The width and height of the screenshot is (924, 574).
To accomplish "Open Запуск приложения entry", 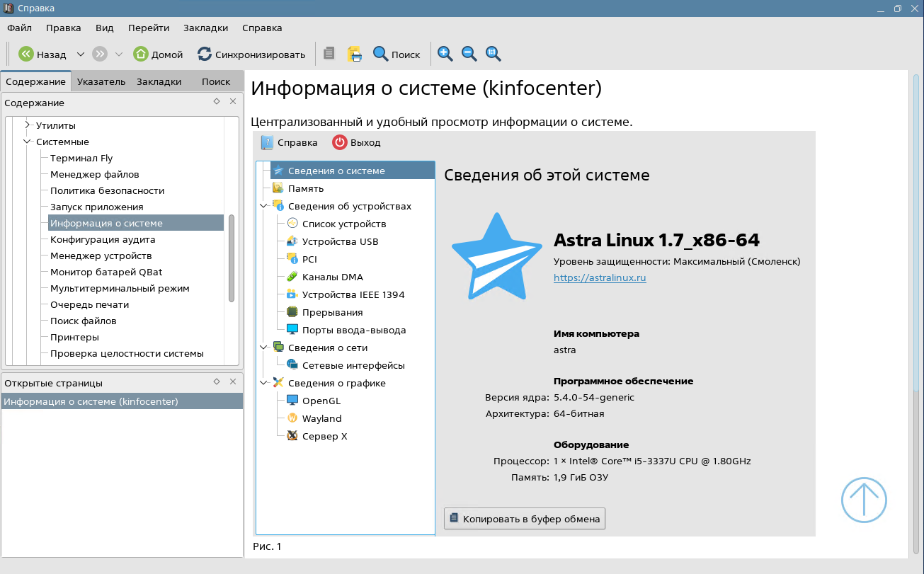I will pyautogui.click(x=96, y=207).
